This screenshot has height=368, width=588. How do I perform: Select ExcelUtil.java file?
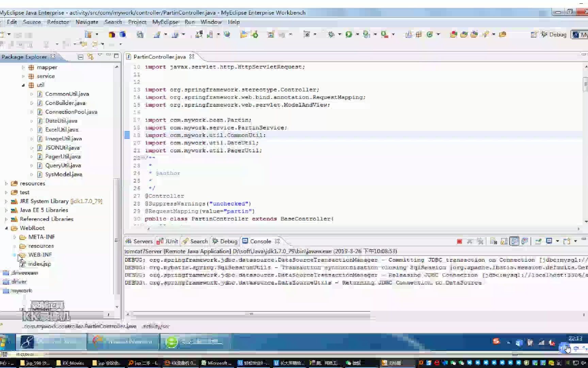62,130
